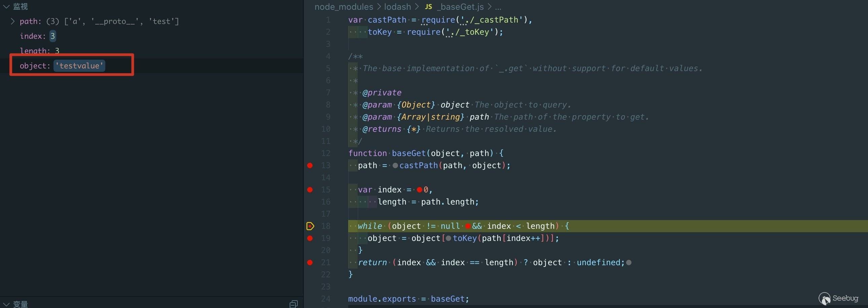Click inline red breakpoint before 0 on line 15
The image size is (868, 308).
point(419,190)
